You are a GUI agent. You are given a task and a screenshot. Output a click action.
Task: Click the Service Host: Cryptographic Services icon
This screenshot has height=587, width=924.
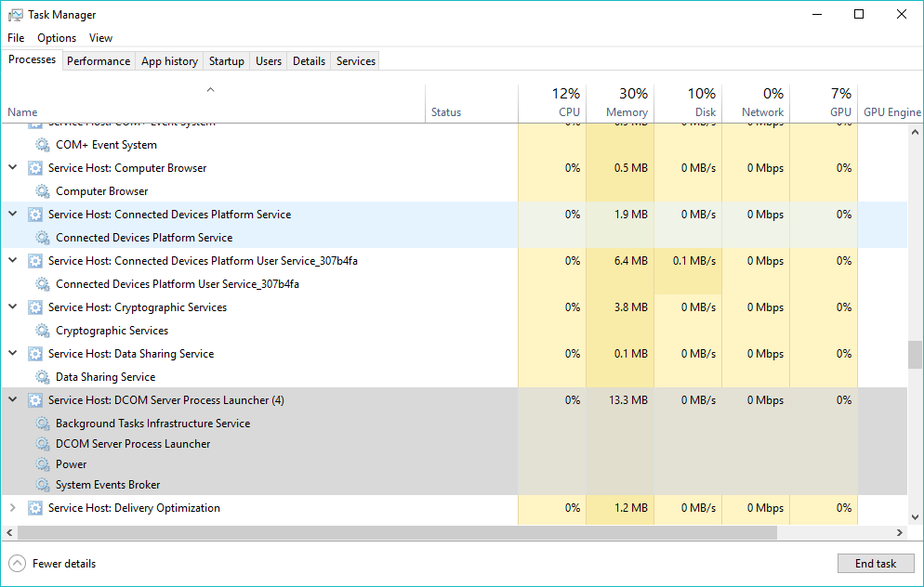[35, 307]
